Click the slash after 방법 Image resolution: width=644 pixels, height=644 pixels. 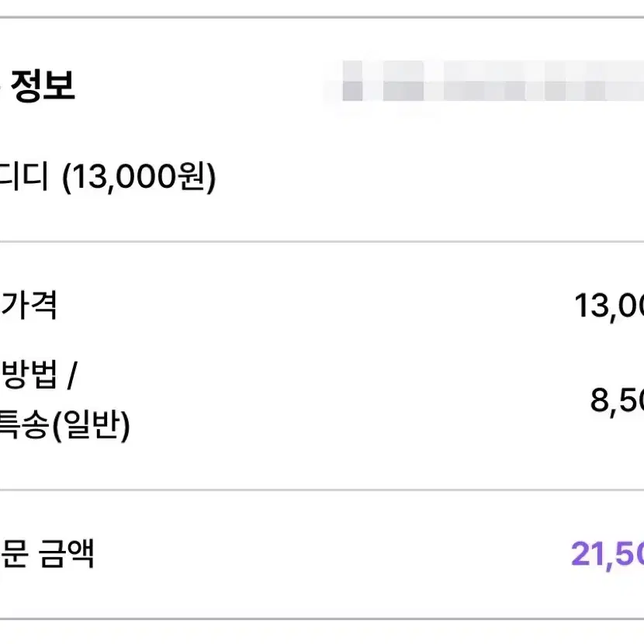coord(72,375)
